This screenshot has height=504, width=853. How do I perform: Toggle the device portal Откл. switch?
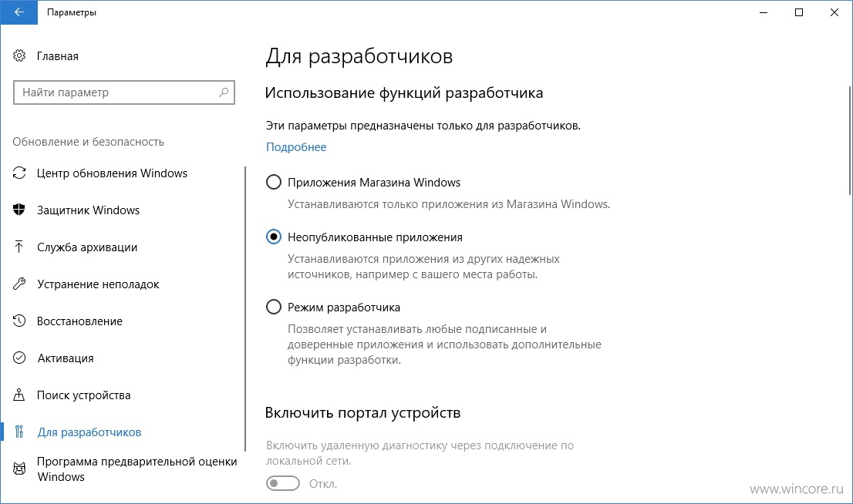(x=283, y=483)
